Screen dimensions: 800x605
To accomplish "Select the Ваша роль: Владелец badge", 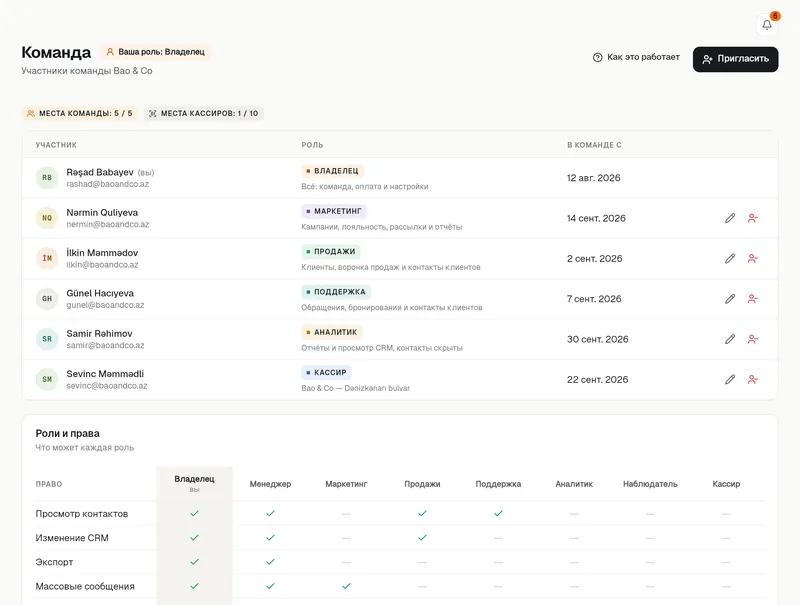I will point(155,52).
